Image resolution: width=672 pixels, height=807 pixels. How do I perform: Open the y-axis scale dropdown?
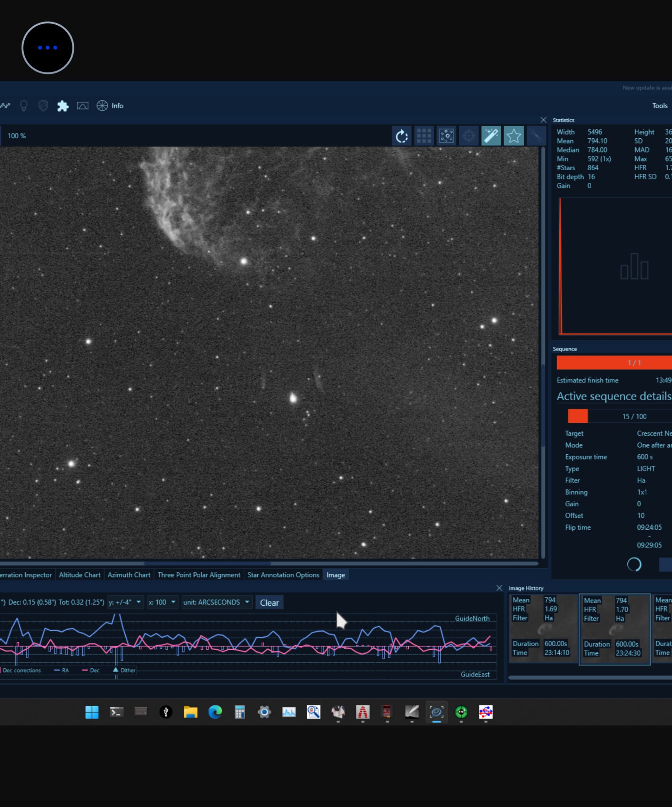pyautogui.click(x=125, y=602)
